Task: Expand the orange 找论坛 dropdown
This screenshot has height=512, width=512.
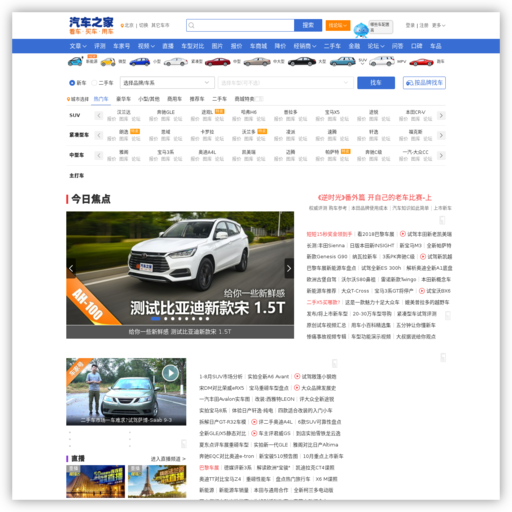Action: click(x=338, y=25)
